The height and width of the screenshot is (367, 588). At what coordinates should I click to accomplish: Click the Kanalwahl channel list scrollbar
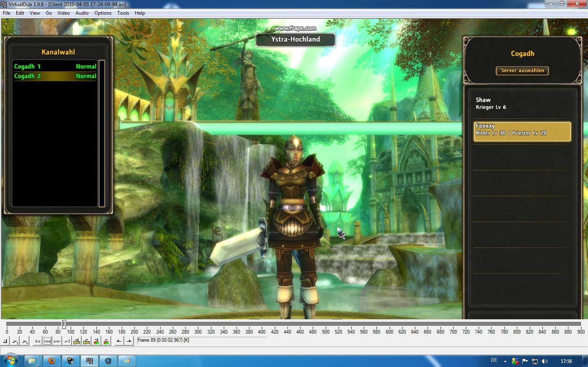coord(102,133)
